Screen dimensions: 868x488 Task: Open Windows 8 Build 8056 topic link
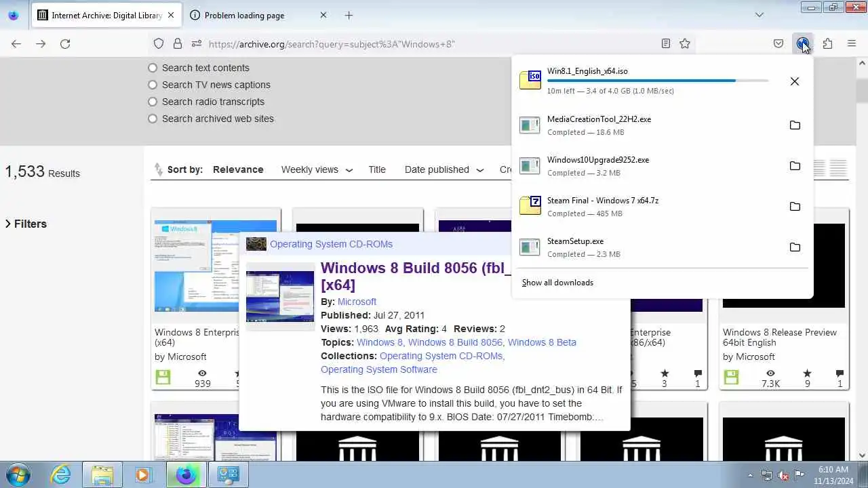(x=455, y=342)
